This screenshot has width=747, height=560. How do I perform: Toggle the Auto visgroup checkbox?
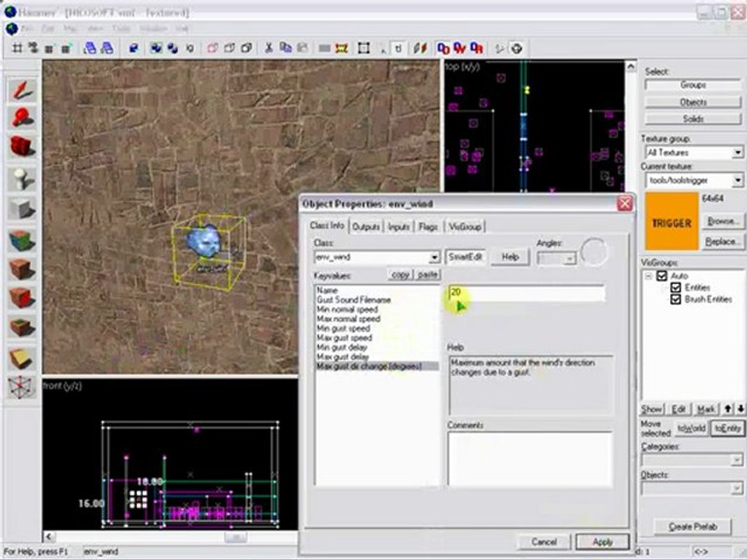(x=662, y=276)
